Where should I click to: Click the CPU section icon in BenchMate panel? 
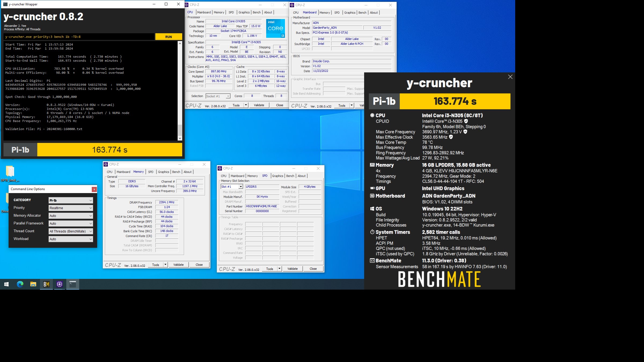[x=372, y=115]
